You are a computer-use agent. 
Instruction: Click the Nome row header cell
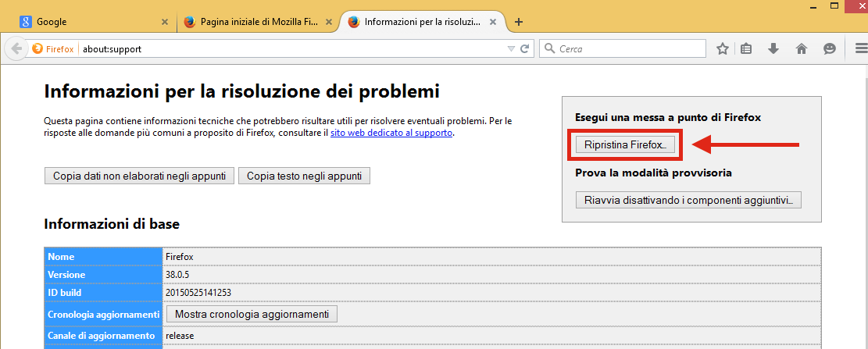(x=103, y=257)
